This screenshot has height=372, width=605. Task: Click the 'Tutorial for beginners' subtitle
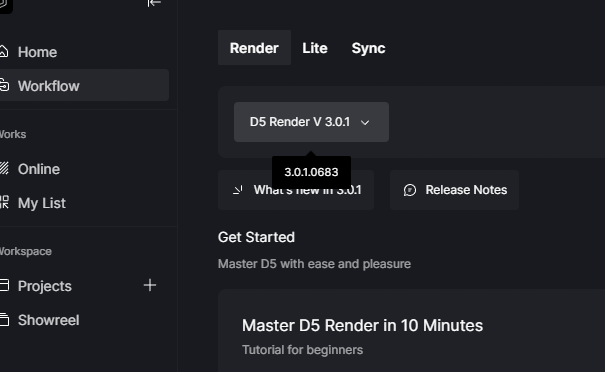302,350
